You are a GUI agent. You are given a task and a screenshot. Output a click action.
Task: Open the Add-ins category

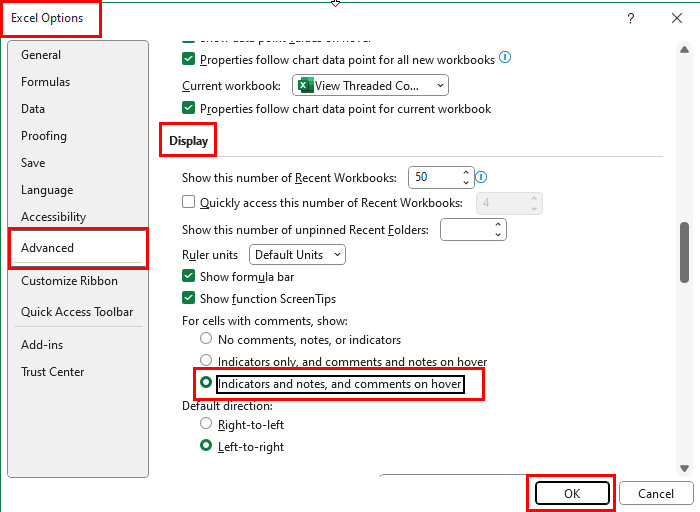pyautogui.click(x=78, y=345)
